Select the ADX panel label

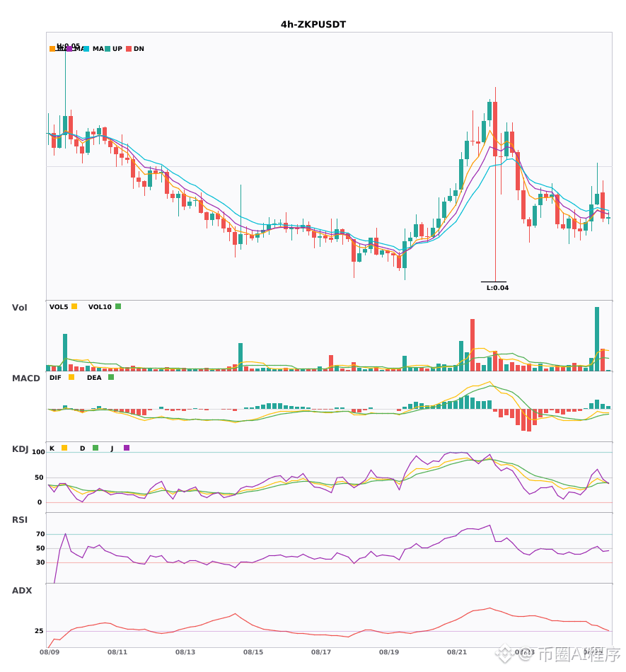tap(22, 591)
